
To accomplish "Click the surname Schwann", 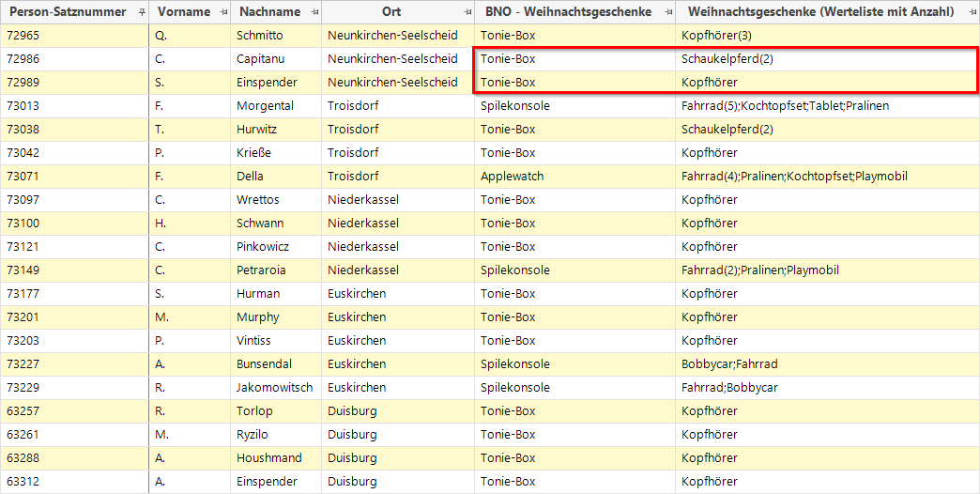I will [260, 224].
